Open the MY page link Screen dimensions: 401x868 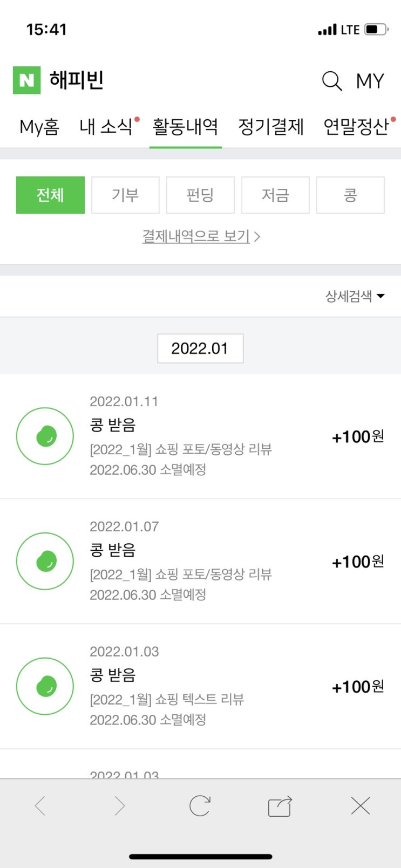[x=370, y=81]
